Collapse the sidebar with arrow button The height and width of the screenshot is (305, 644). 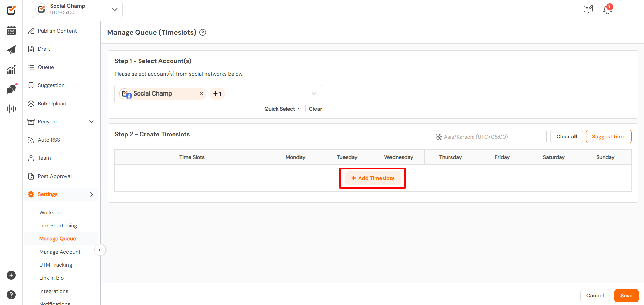[x=100, y=250]
